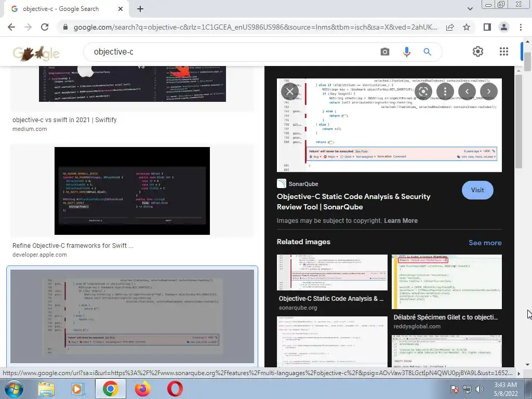Start voice search with microphone icon
Viewport: 532px width, 399px height.
[406, 51]
